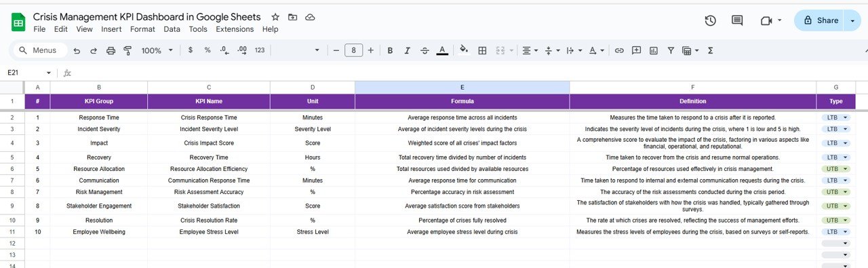
Task: Open the 123 more number formats menu
Action: 260,50
